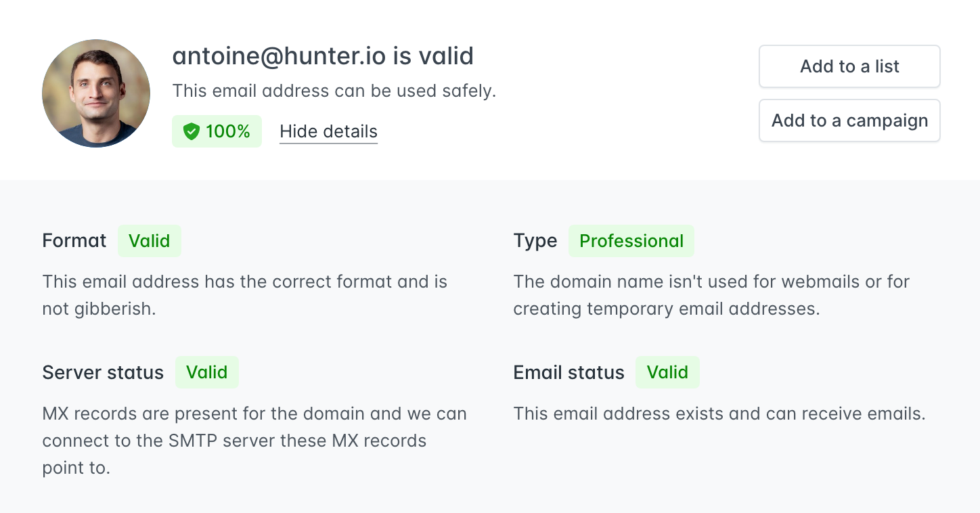Viewport: 980px width, 513px height.
Task: Collapse the panel with Hide details
Action: pyautogui.click(x=328, y=131)
